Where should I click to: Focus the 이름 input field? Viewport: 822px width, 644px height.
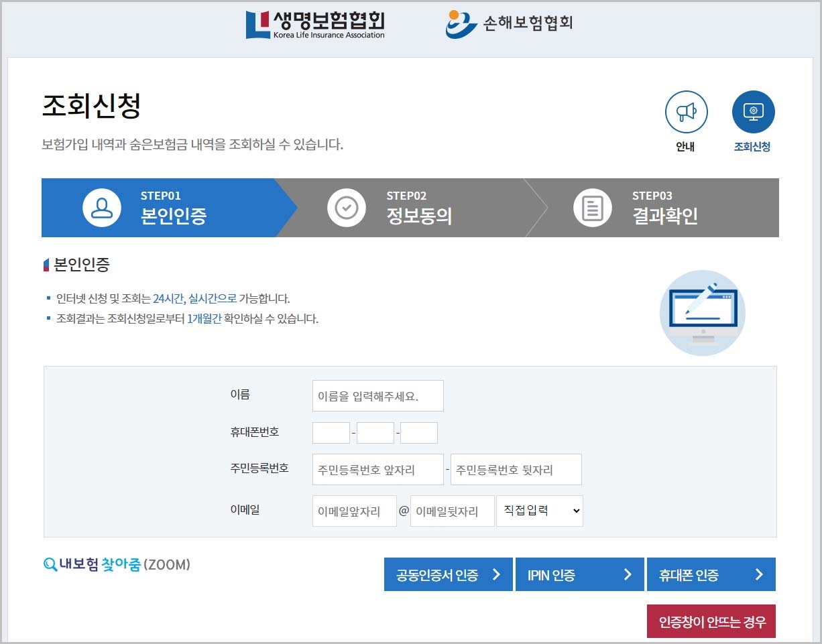point(378,396)
